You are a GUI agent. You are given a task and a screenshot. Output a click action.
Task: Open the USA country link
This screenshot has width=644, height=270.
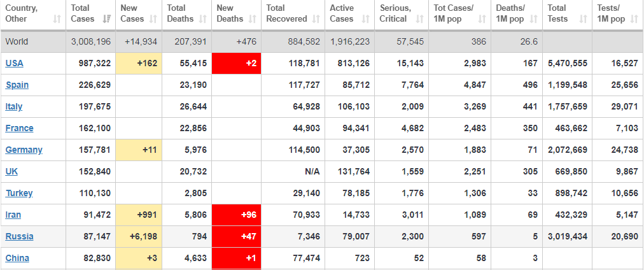coord(15,63)
